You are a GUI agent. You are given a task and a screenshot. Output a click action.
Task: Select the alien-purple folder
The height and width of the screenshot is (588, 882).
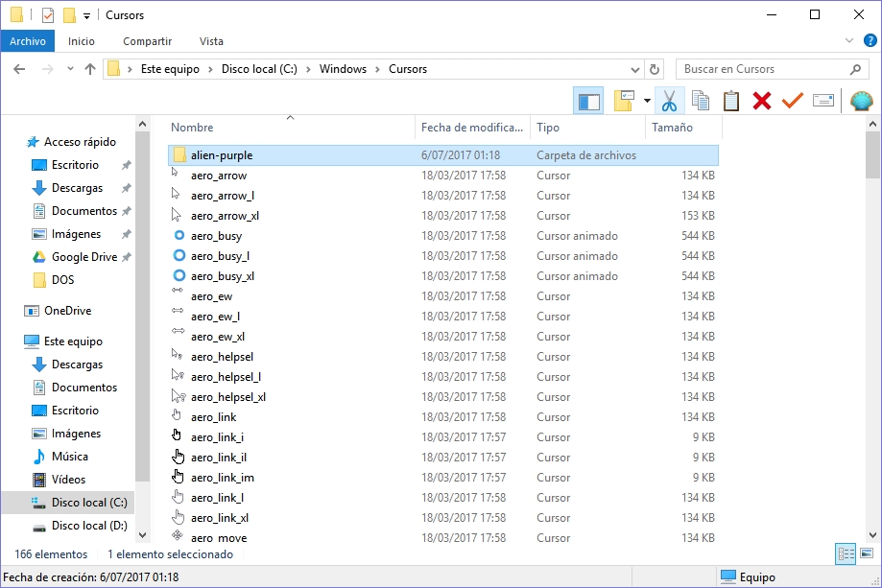443,155
